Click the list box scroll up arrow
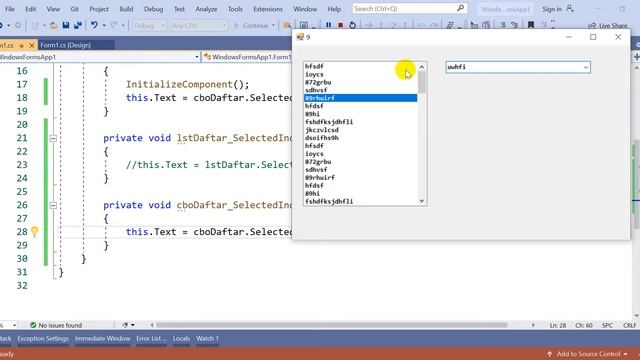Viewport: 640px width, 360px height. (422, 67)
